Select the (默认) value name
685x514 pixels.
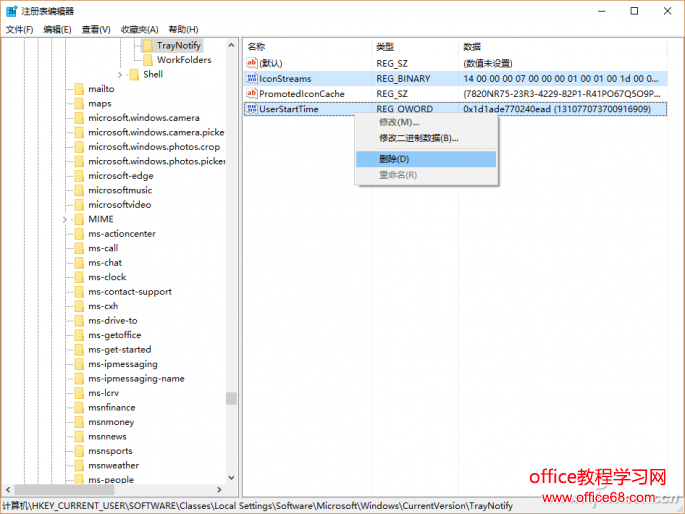click(271, 63)
